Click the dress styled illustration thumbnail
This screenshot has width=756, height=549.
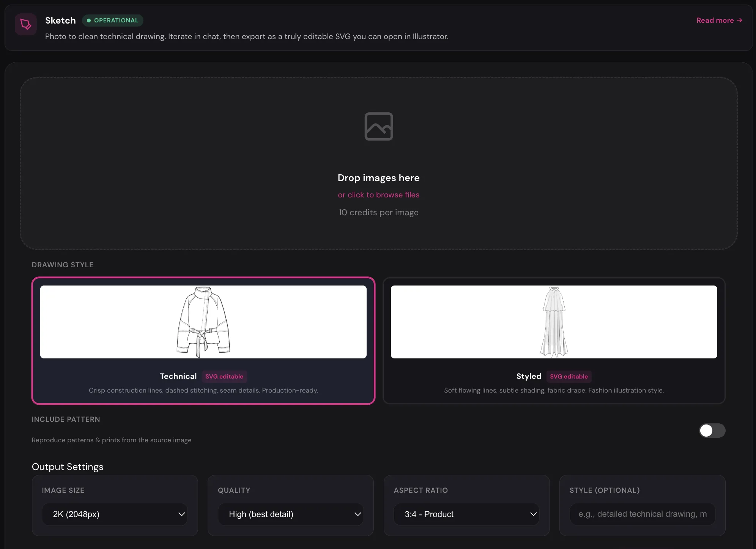pyautogui.click(x=554, y=322)
